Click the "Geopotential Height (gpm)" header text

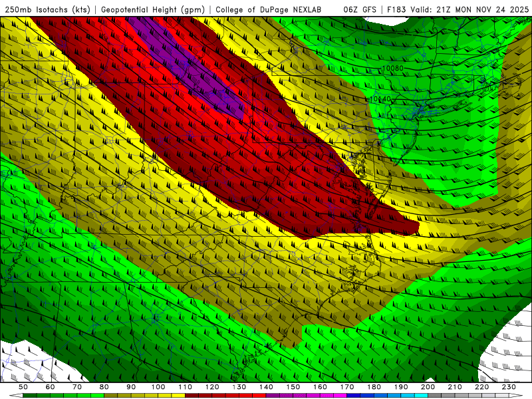(153, 10)
